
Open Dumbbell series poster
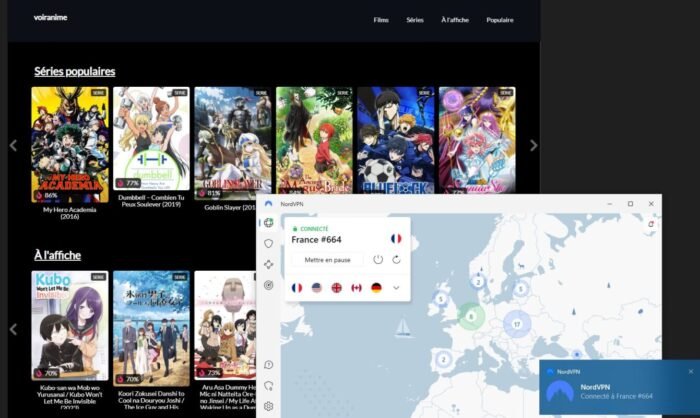[151, 138]
